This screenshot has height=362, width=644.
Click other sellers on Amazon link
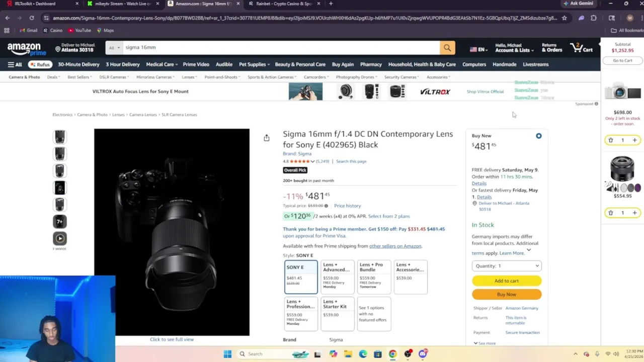click(395, 246)
